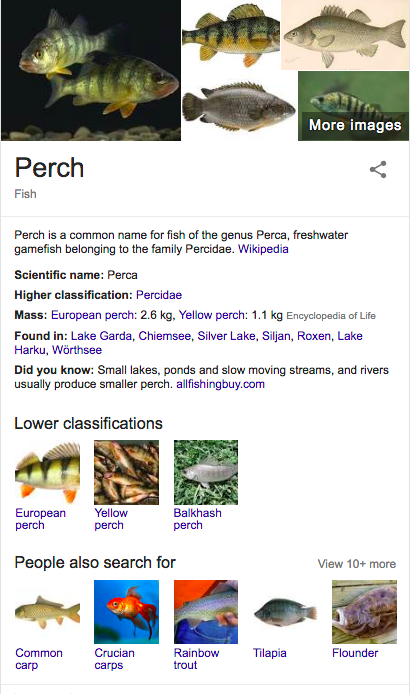Expand View 10+ more results
The image size is (410, 694).
[356, 564]
